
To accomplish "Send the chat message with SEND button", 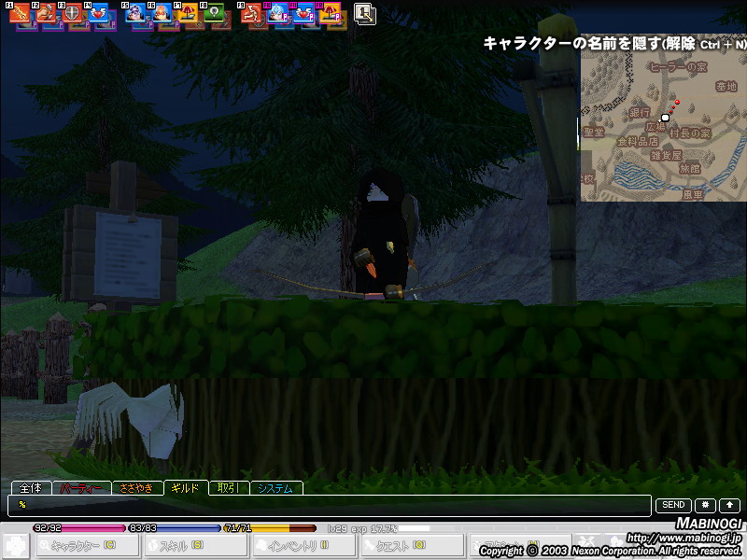I will [x=673, y=505].
